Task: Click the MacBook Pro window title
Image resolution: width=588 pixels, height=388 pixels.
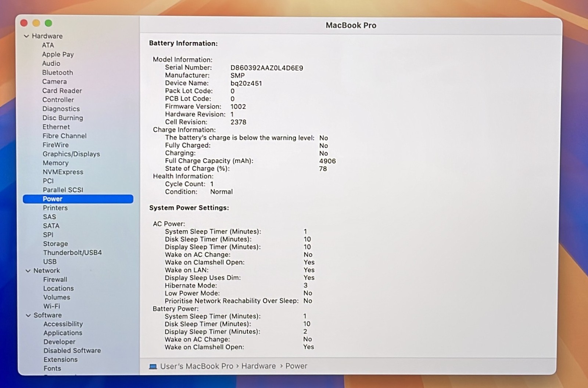Action: [x=351, y=25]
